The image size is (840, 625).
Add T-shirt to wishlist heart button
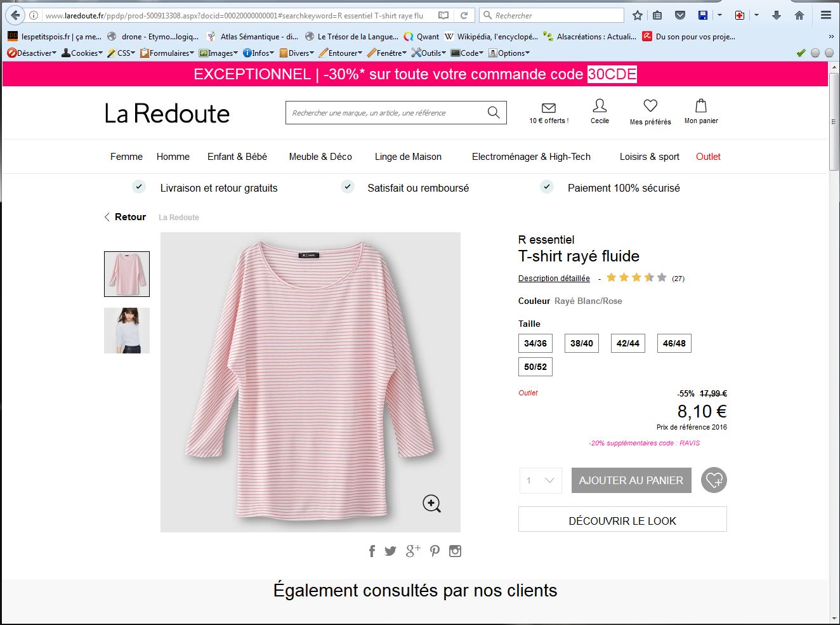point(714,480)
